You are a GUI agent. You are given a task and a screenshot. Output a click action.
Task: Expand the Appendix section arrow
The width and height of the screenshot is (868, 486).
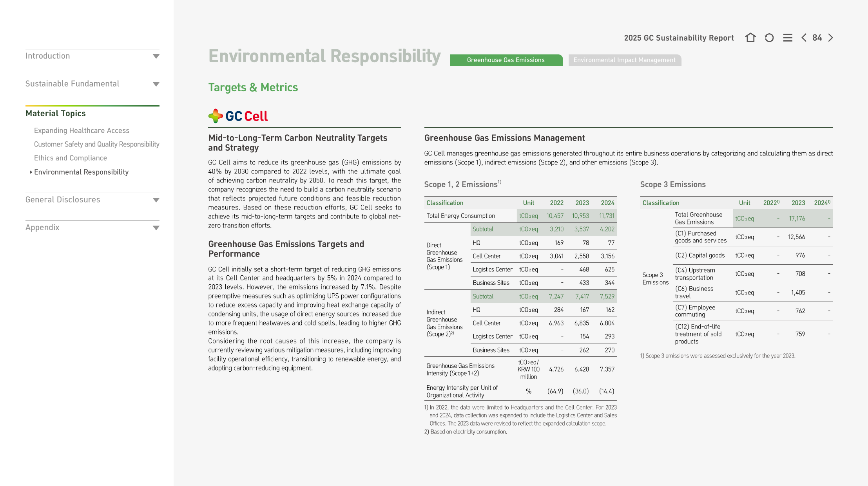tap(156, 228)
